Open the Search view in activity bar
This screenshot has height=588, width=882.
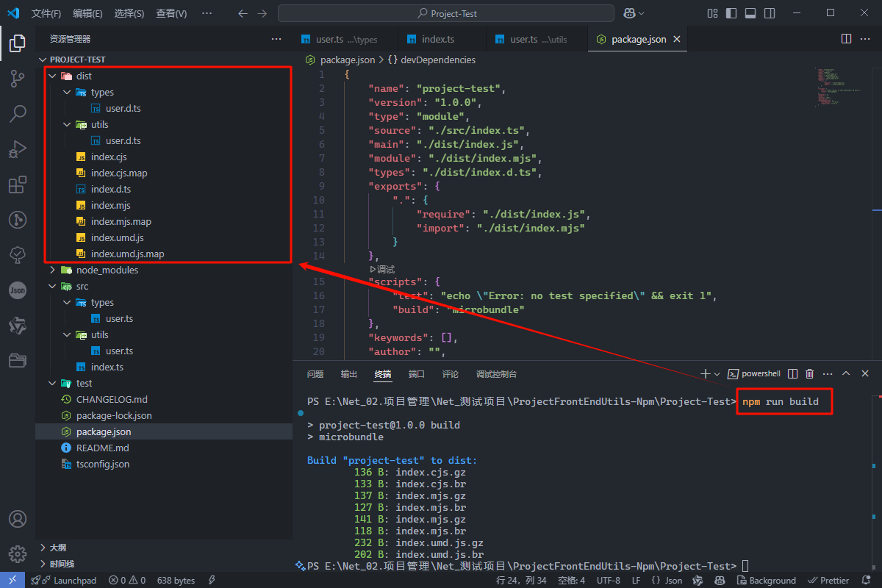(18, 113)
